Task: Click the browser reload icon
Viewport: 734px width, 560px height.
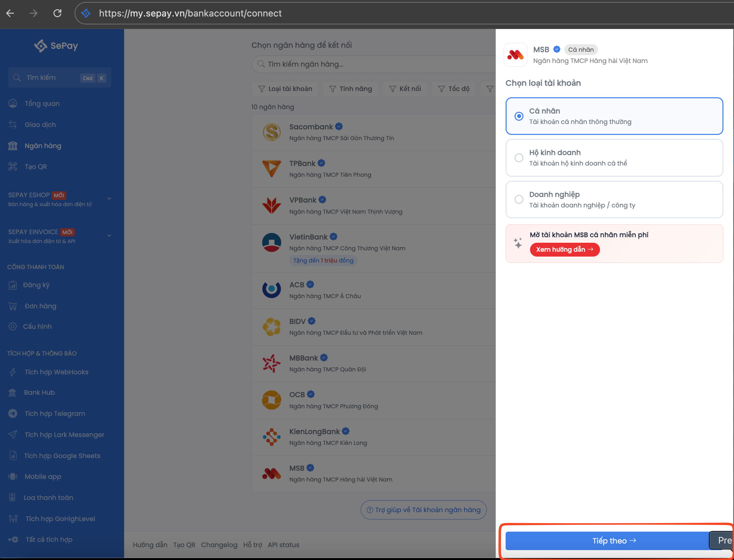Action: (x=57, y=13)
